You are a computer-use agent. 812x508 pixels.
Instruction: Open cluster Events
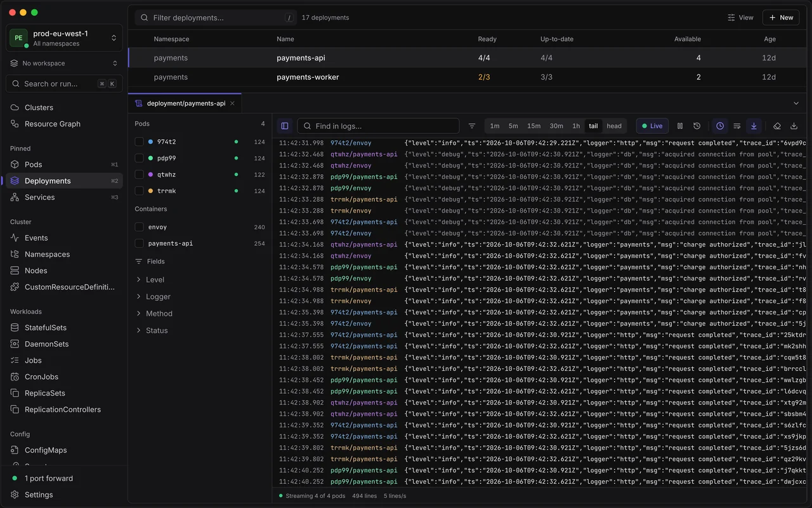click(x=64, y=237)
